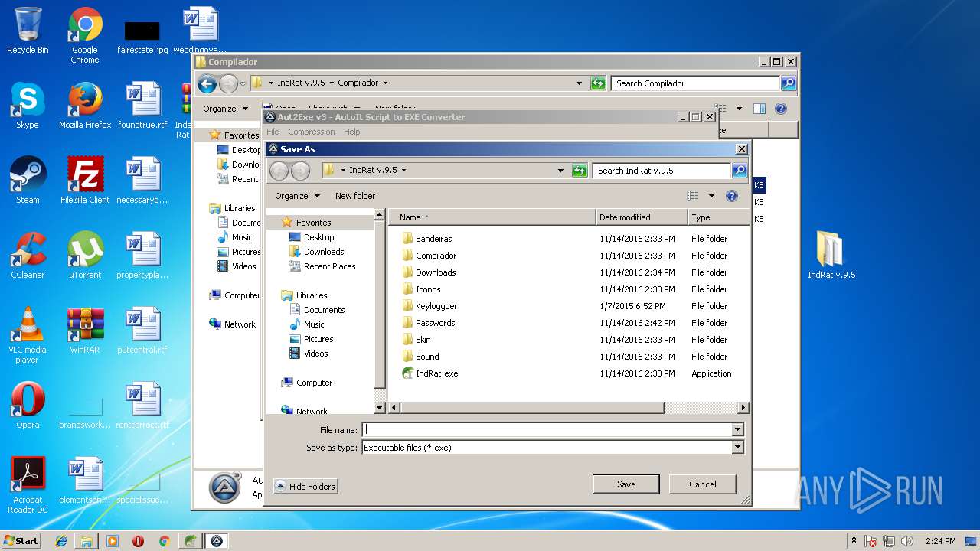Click the Cancel button
Image resolution: width=980 pixels, height=551 pixels.
click(702, 484)
